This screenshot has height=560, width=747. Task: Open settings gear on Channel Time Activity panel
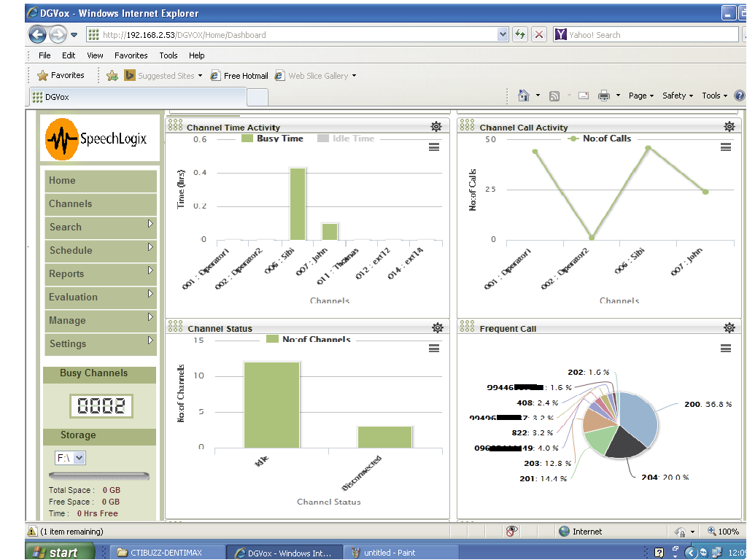pyautogui.click(x=436, y=127)
